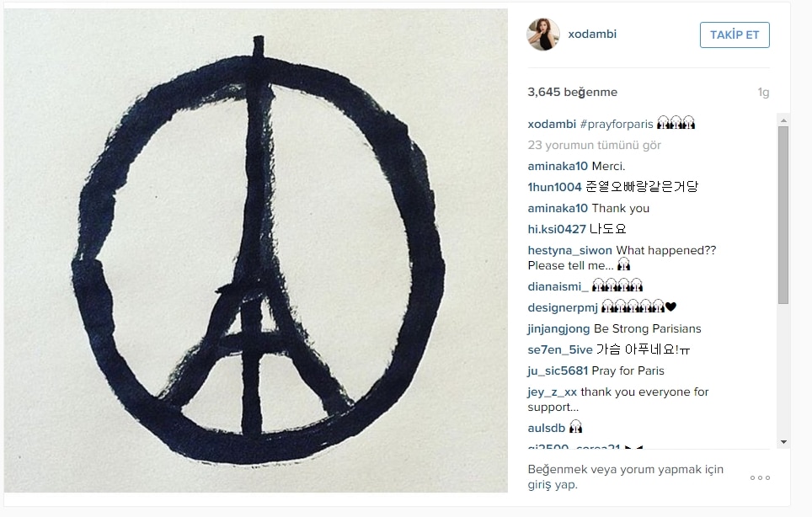The width and height of the screenshot is (812, 517).
Task: Open the hestyna_siwon commenter profile
Action: coord(569,250)
